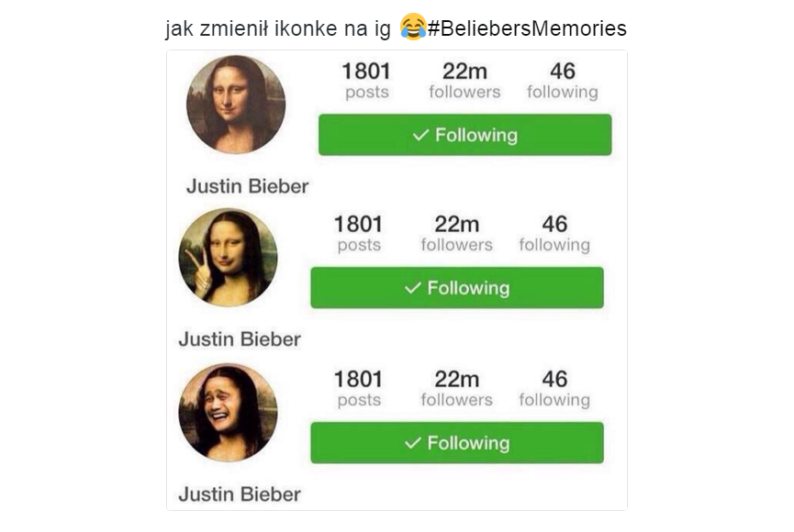Toggle the second green Following button
The width and height of the screenshot is (794, 532).
[x=457, y=287]
